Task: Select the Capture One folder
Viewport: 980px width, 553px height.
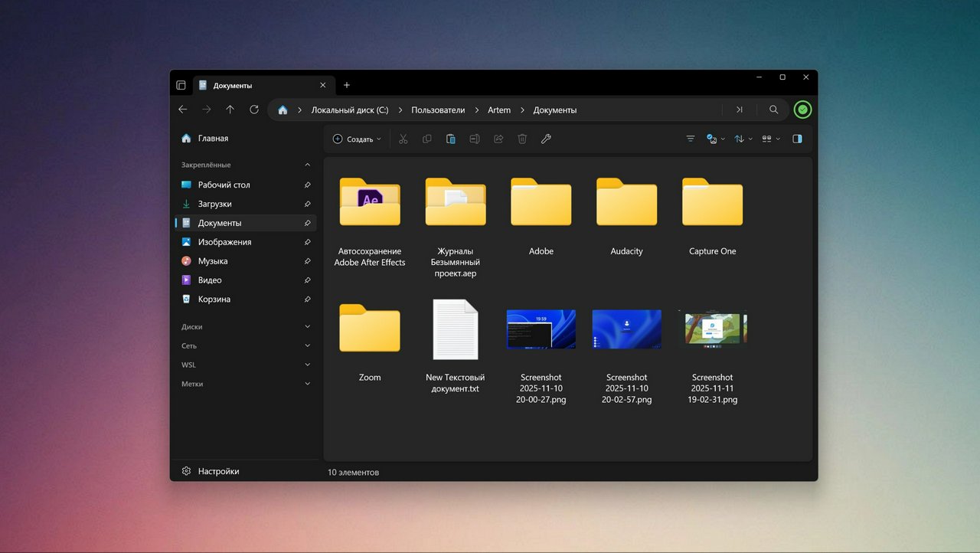Action: [x=712, y=214]
